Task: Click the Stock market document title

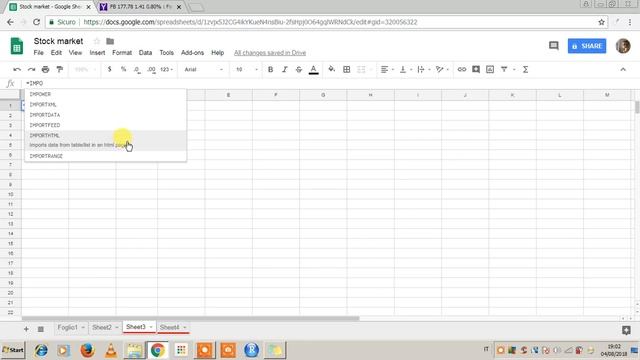Action: (x=58, y=41)
